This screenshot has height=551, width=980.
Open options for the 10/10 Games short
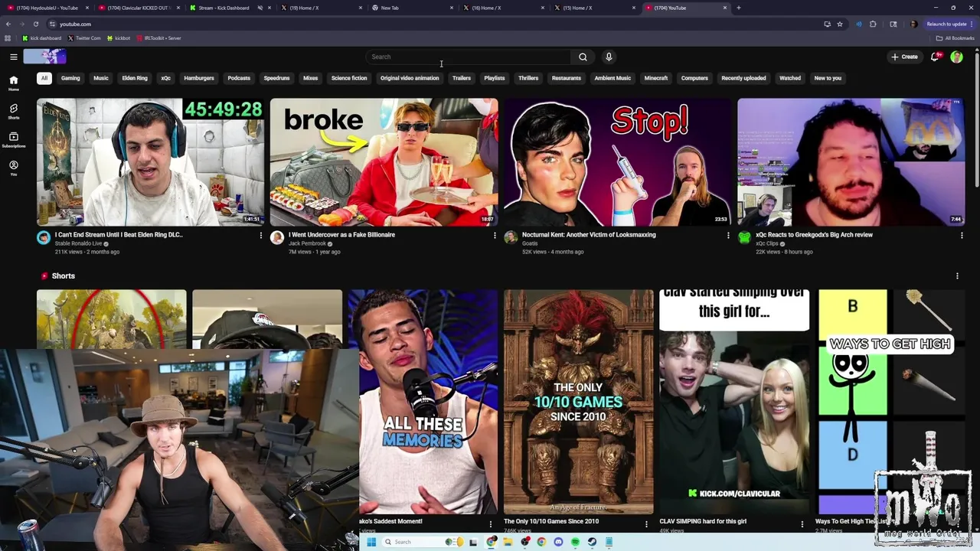point(646,524)
